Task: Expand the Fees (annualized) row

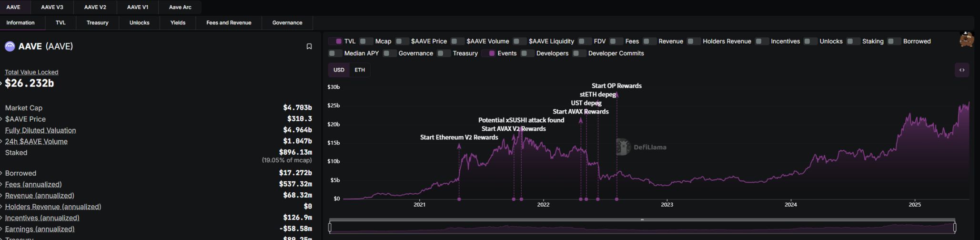Action: [x=1, y=185]
